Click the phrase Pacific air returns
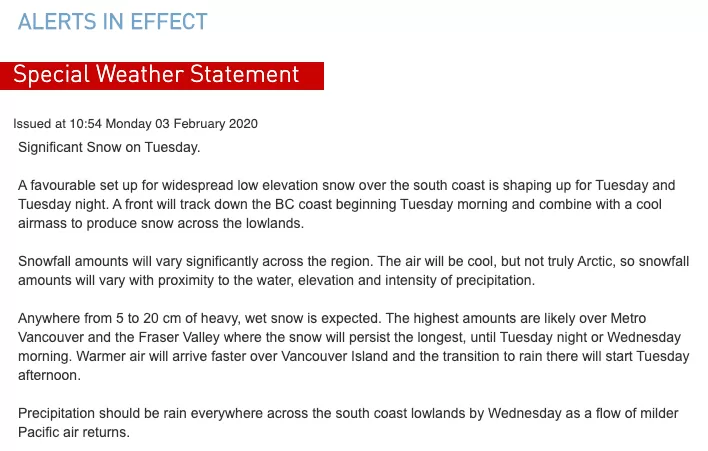Screen dimensions: 708x451 74,432
